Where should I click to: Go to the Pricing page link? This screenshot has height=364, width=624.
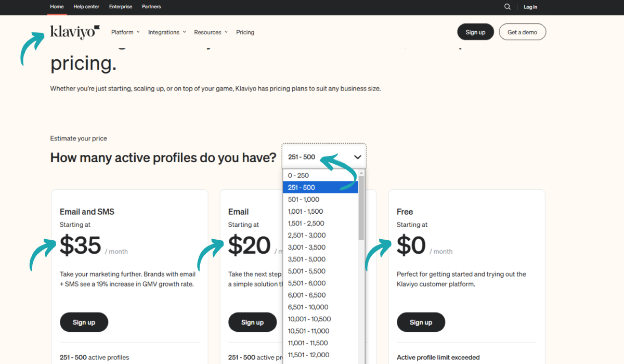(x=245, y=32)
